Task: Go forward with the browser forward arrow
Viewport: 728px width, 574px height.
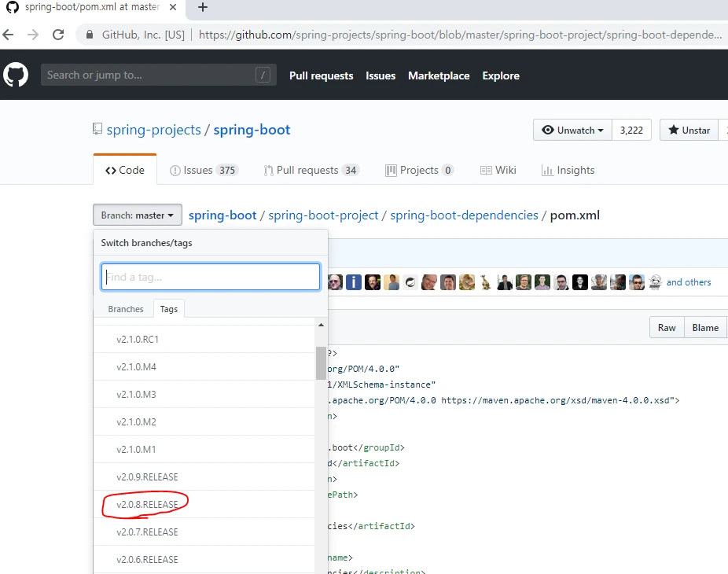Action: pos(32,35)
